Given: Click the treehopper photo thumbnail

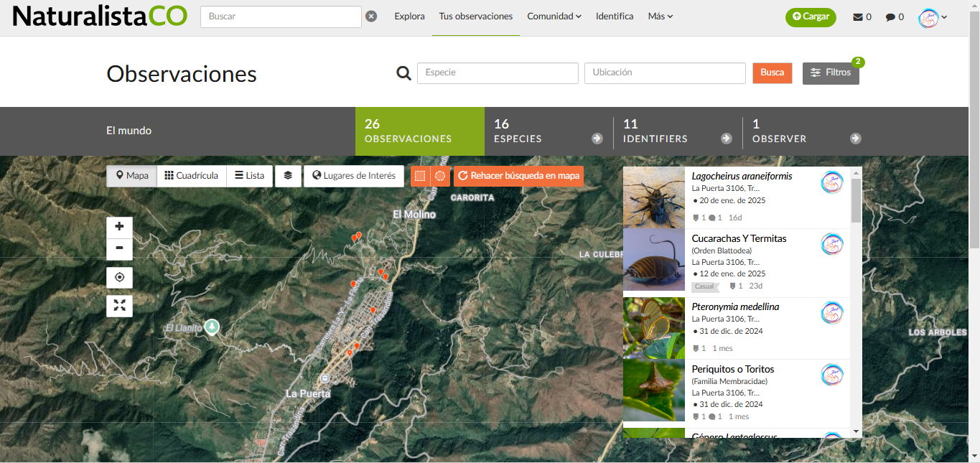Looking at the screenshot, I should click(654, 390).
